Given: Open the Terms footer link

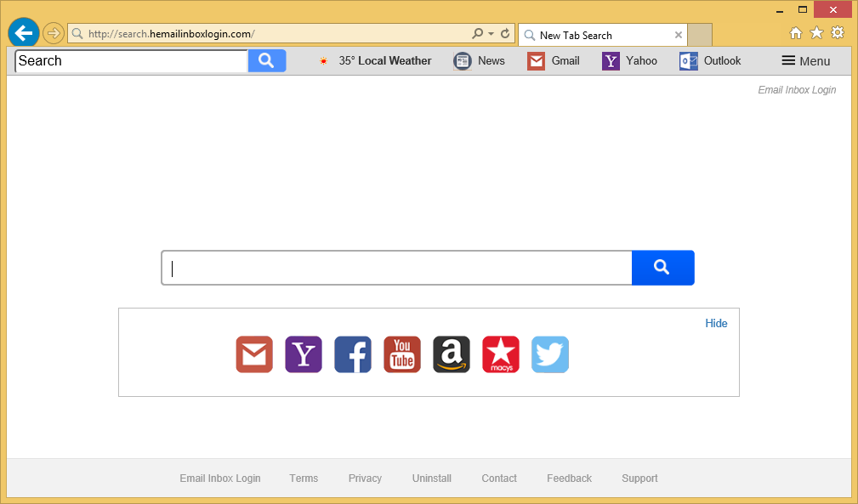Looking at the screenshot, I should 304,479.
